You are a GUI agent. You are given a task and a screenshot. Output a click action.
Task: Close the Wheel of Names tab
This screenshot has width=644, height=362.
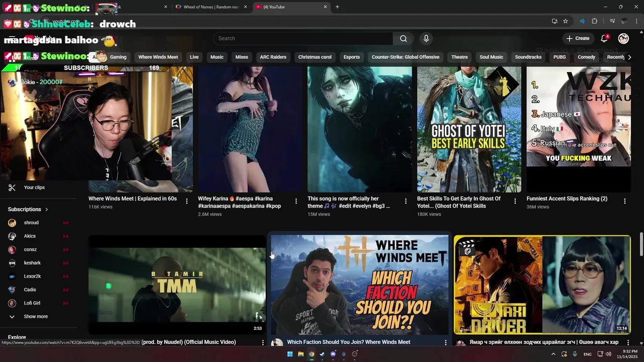pos(246,7)
